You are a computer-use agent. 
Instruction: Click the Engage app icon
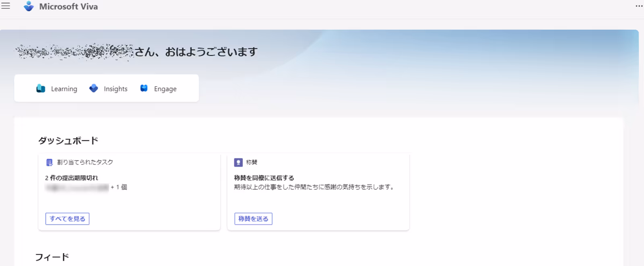pos(144,88)
